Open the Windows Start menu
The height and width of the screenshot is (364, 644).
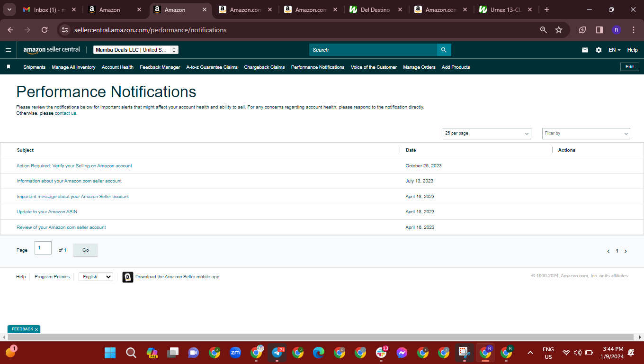coord(110,353)
